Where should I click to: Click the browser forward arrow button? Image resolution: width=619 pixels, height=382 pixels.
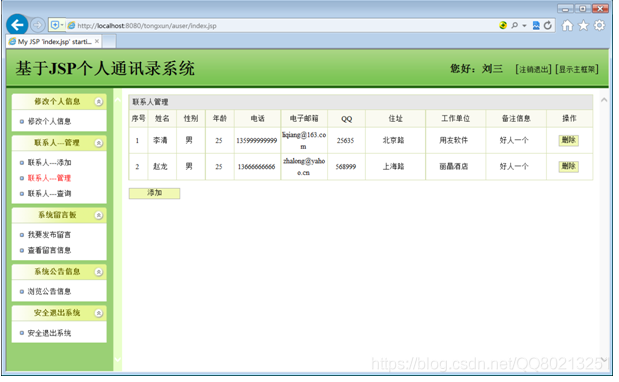[x=38, y=25]
